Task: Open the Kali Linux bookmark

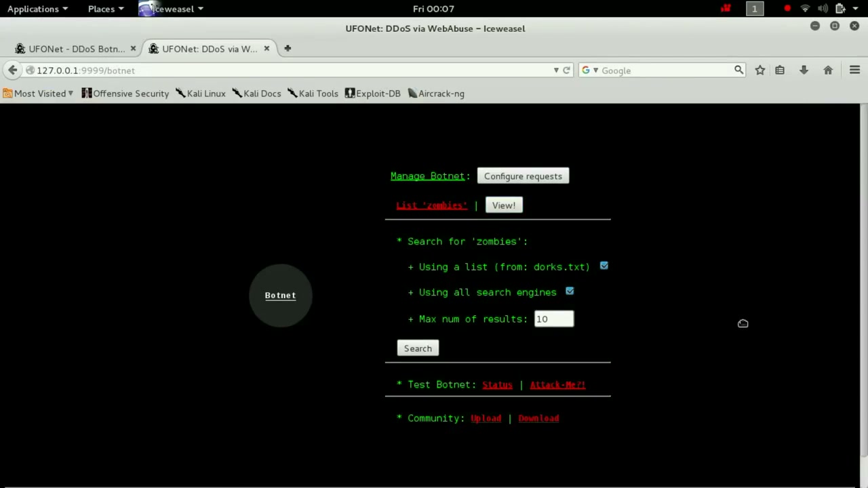Action: (200, 94)
